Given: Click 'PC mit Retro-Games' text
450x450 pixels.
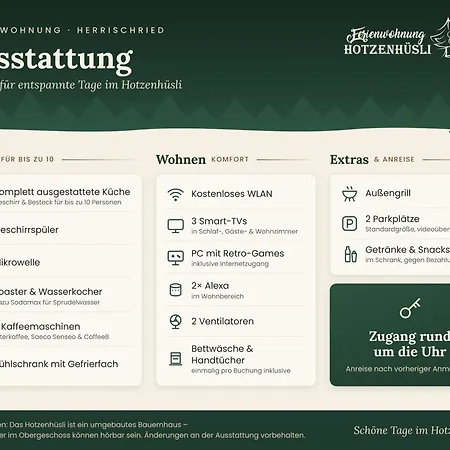Looking at the screenshot, I should coord(238,253).
